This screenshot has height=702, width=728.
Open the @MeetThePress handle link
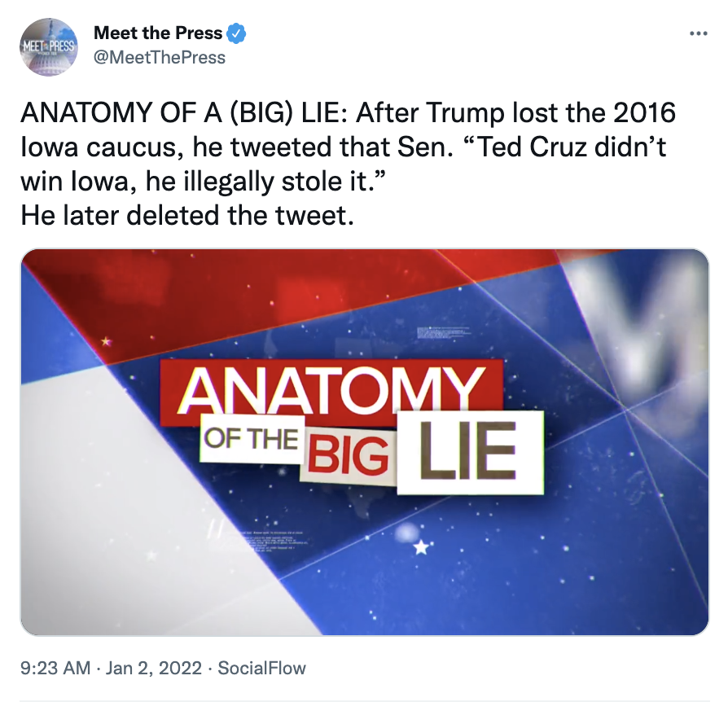(160, 57)
